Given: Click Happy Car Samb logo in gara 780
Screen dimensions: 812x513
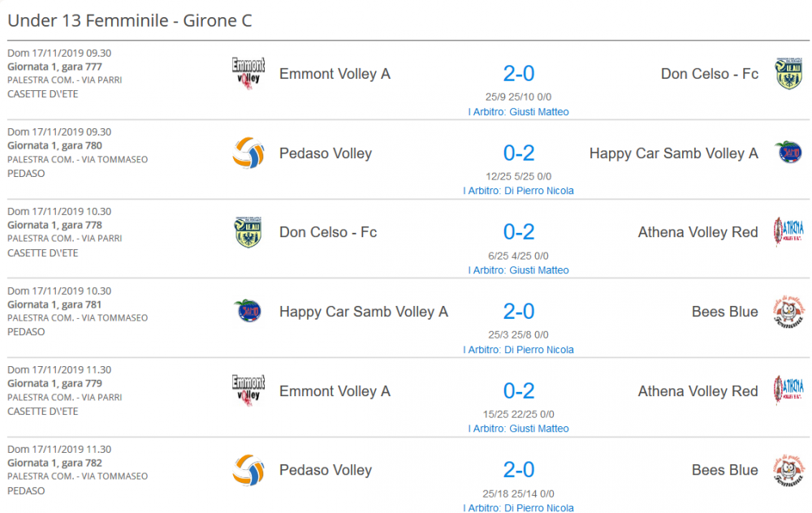Looking at the screenshot, I should pos(788,152).
